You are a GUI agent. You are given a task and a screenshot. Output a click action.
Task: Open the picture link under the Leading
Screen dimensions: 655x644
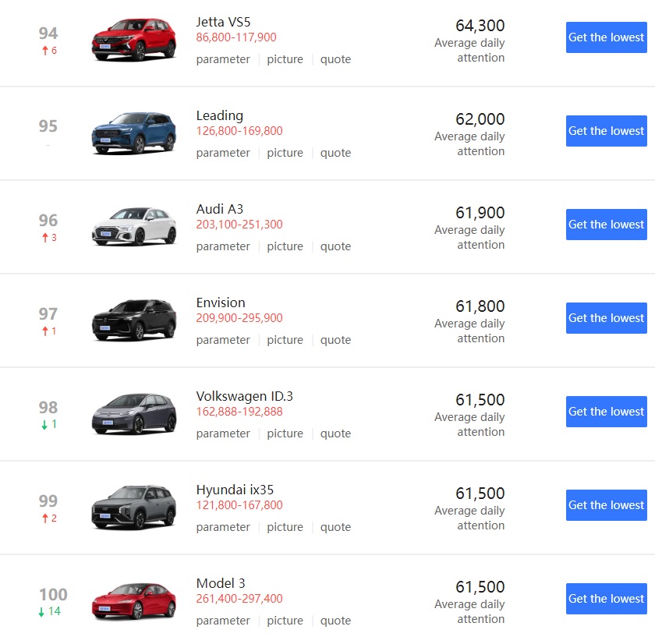point(285,153)
